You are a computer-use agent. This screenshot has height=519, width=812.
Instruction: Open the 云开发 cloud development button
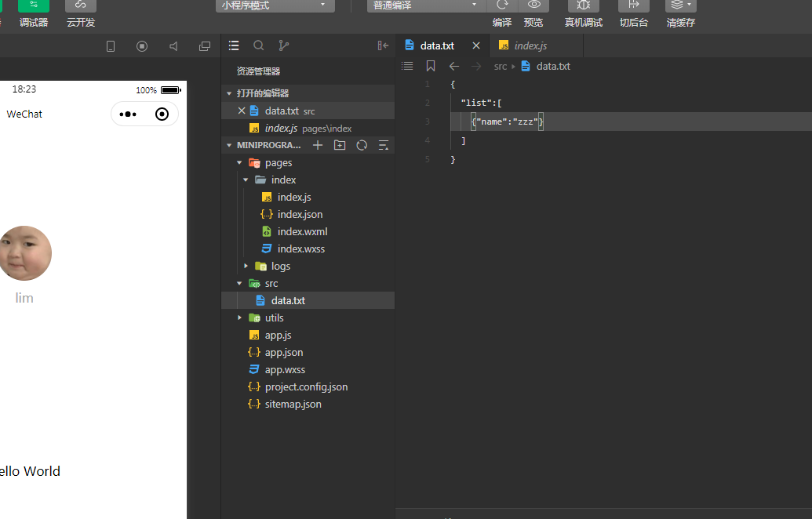pos(81,5)
